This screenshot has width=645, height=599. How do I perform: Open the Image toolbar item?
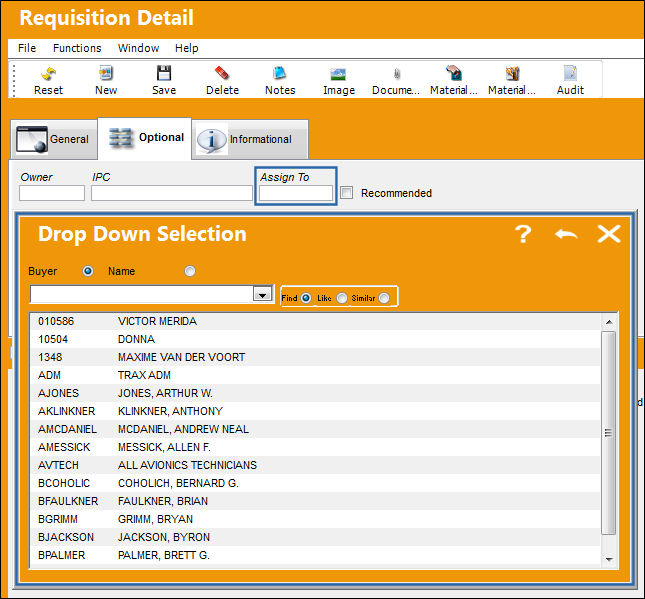click(339, 81)
